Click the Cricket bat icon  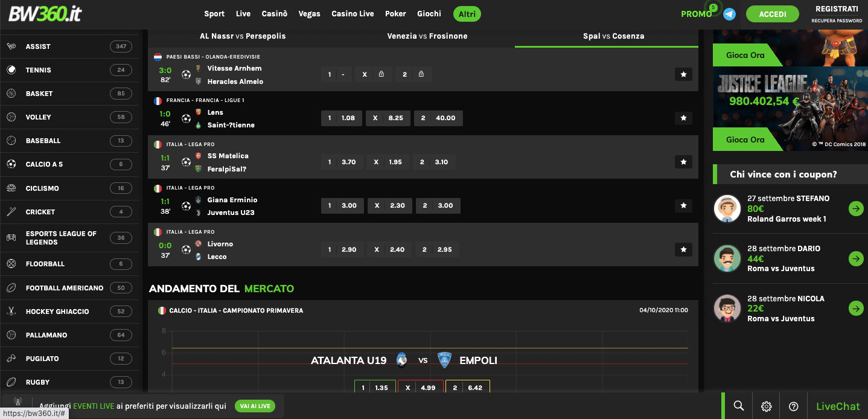(x=11, y=212)
